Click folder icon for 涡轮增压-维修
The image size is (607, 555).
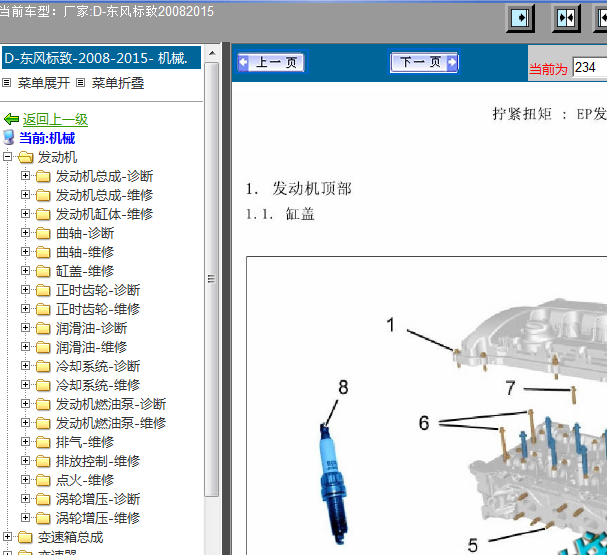click(x=43, y=518)
